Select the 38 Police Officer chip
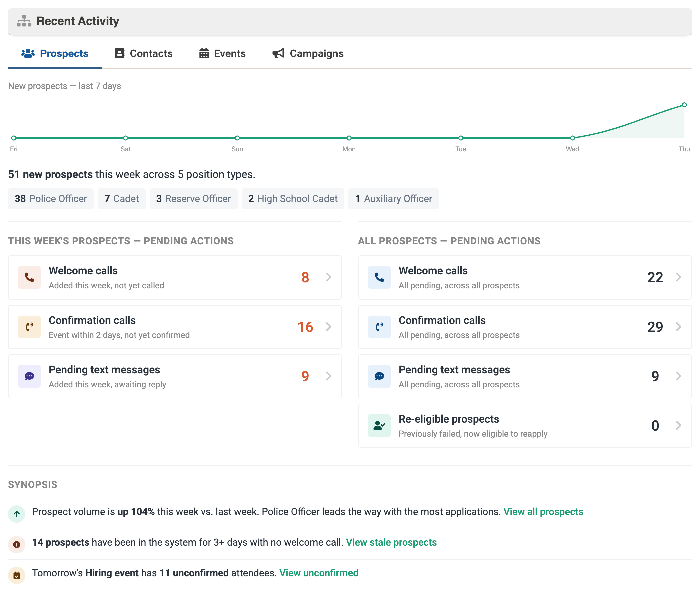Viewport: 700px width, 594px height. coord(51,199)
